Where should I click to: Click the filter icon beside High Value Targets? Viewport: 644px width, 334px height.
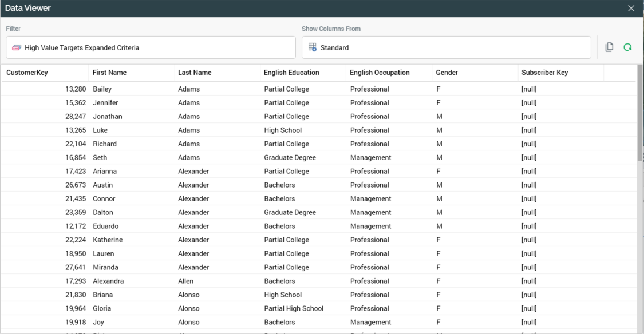[x=17, y=48]
